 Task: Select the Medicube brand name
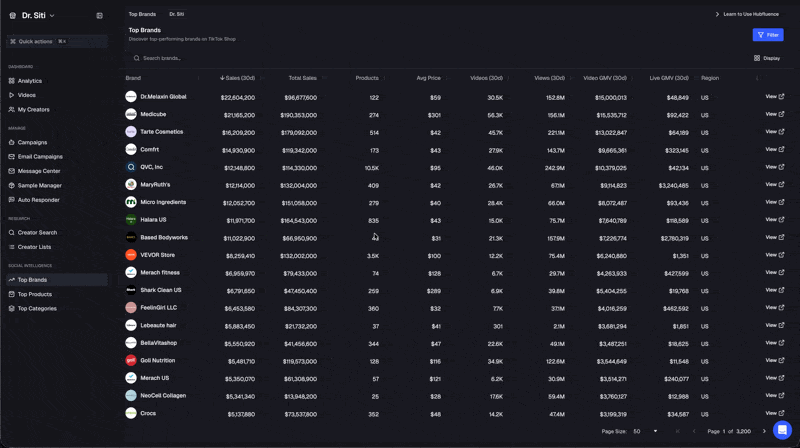pyautogui.click(x=153, y=114)
